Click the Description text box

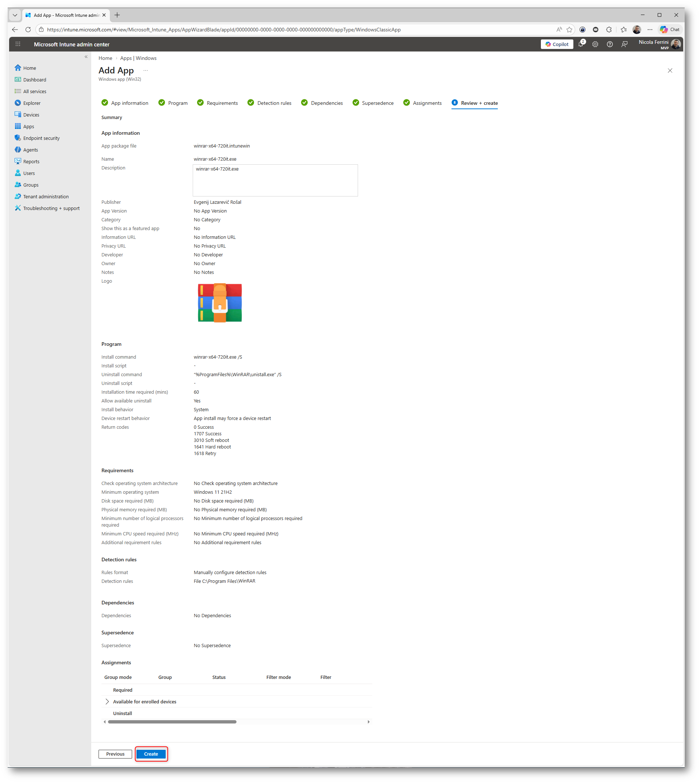[x=276, y=180]
